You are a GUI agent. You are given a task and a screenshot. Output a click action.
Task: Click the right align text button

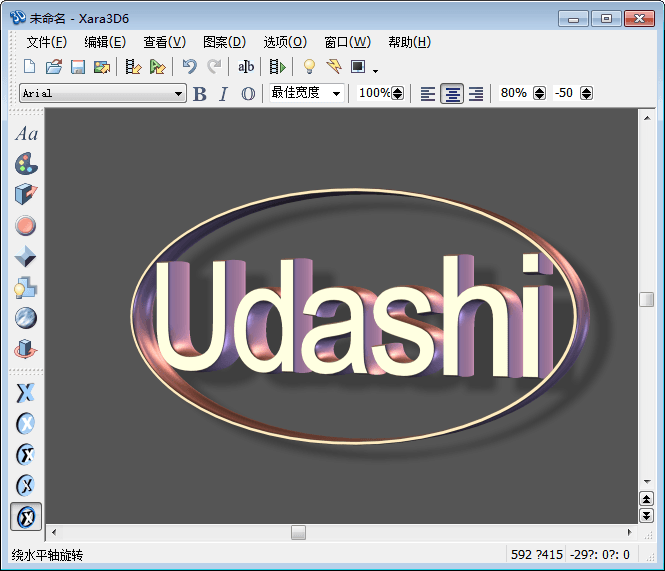point(476,93)
